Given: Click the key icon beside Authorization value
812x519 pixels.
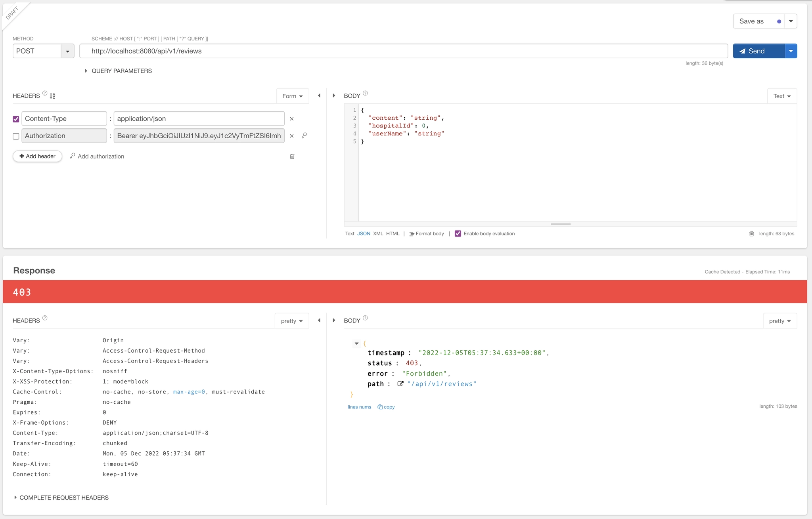Looking at the screenshot, I should tap(304, 135).
